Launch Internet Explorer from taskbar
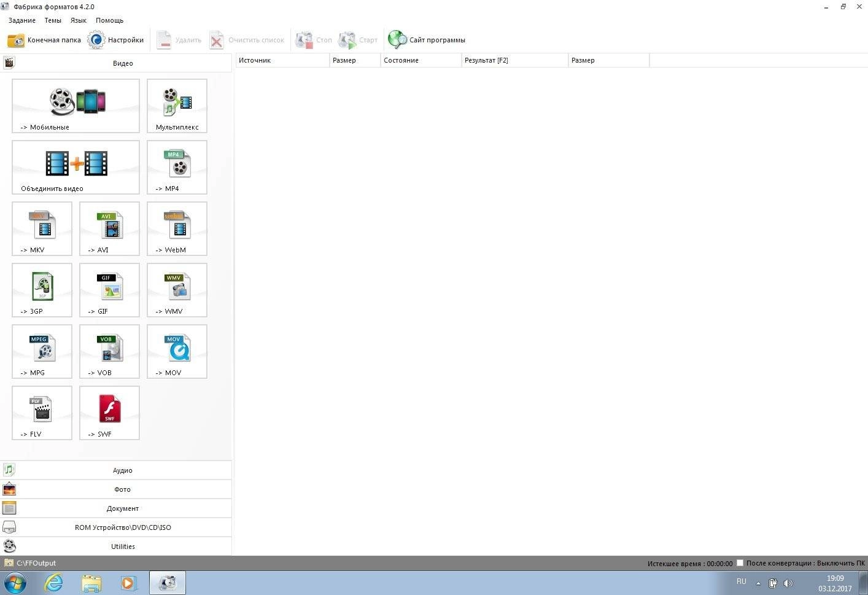 pos(54,583)
